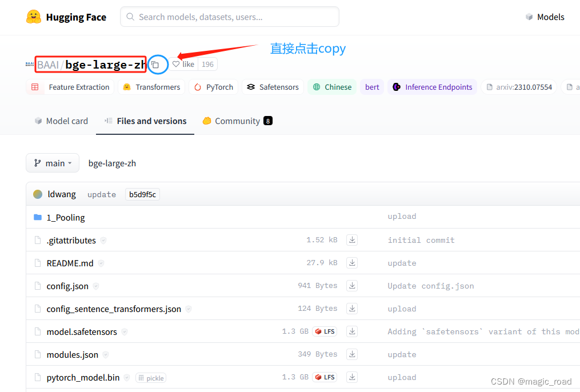Open the main branch selector

(52, 163)
